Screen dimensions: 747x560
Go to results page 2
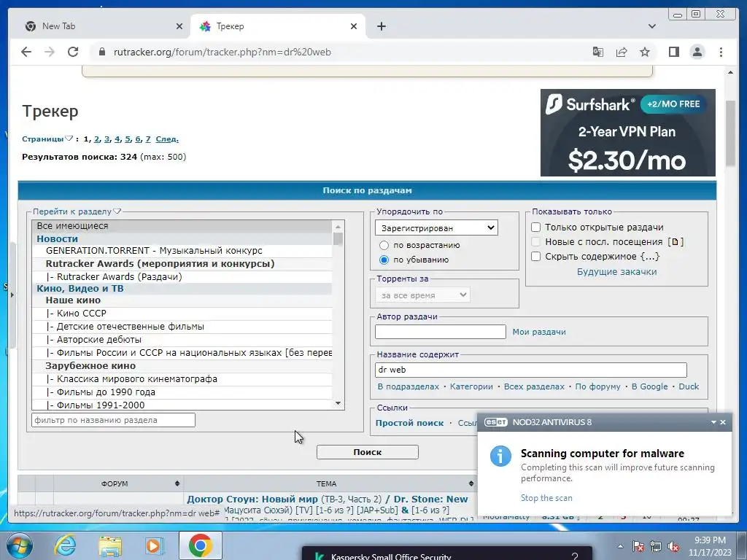[x=97, y=139]
